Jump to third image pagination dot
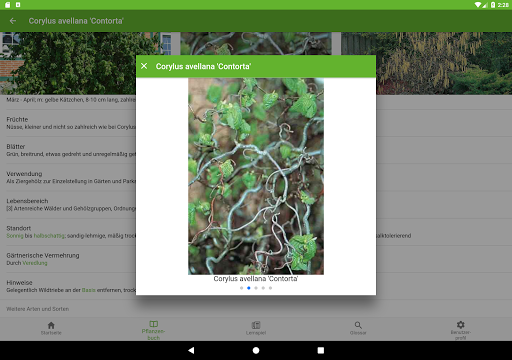Viewport: 512px width, 360px height. click(256, 288)
